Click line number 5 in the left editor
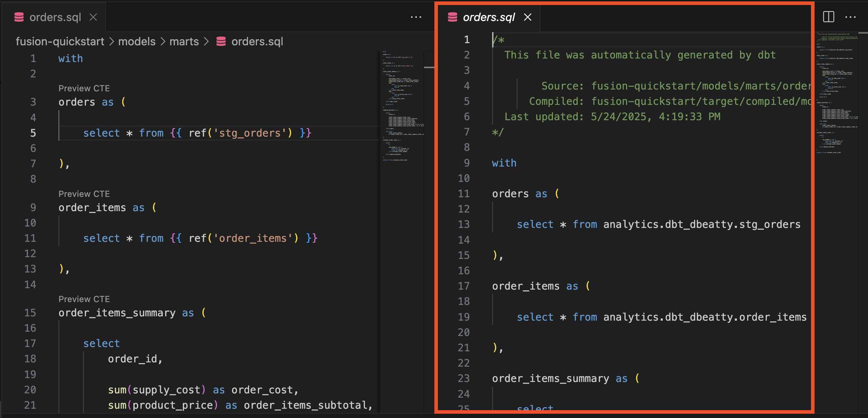This screenshot has width=868, height=418. 33,133
